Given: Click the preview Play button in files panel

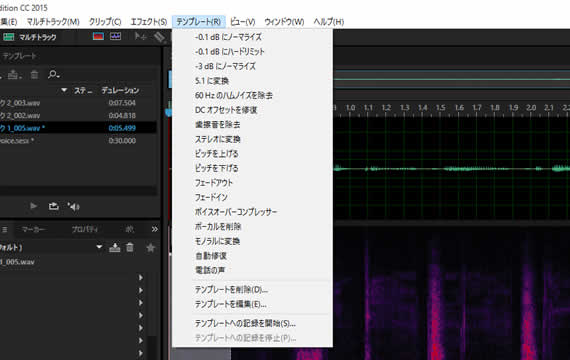Looking at the screenshot, I should 33,206.
